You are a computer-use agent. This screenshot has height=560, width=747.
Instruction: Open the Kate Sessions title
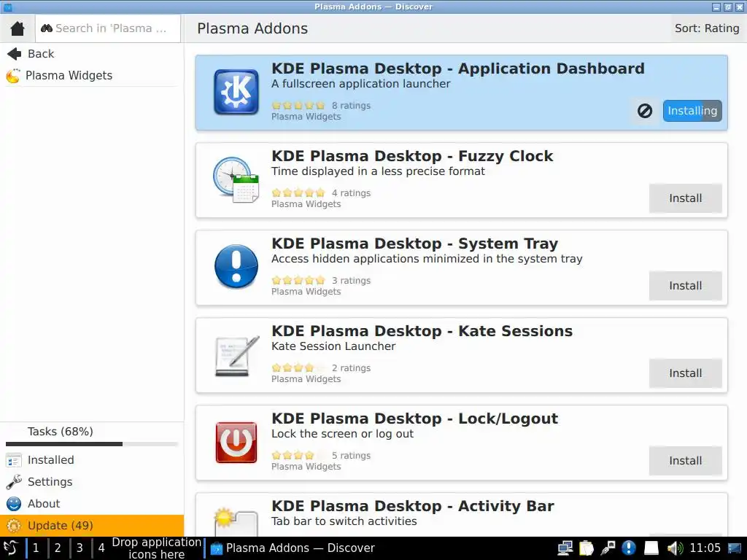[422, 332]
